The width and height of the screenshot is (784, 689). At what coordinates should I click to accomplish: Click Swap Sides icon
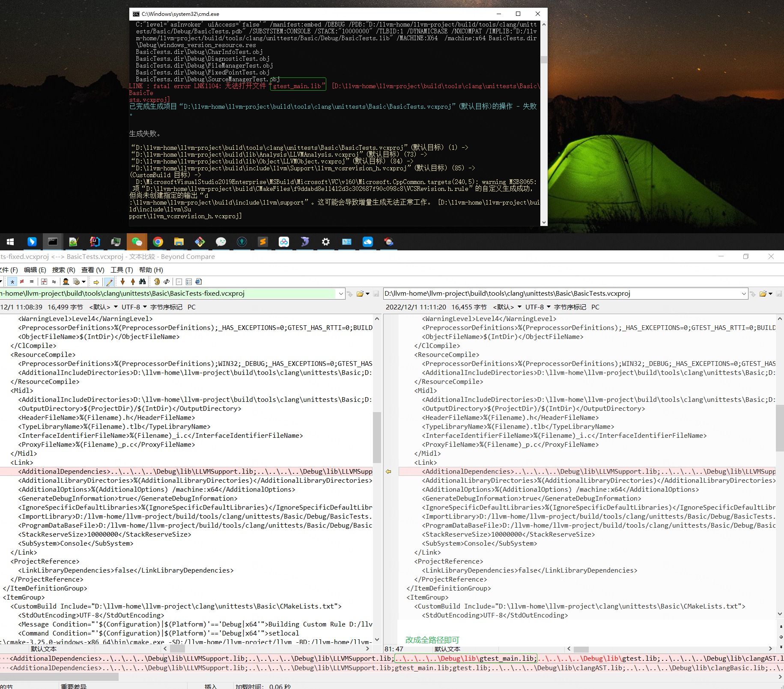[157, 282]
